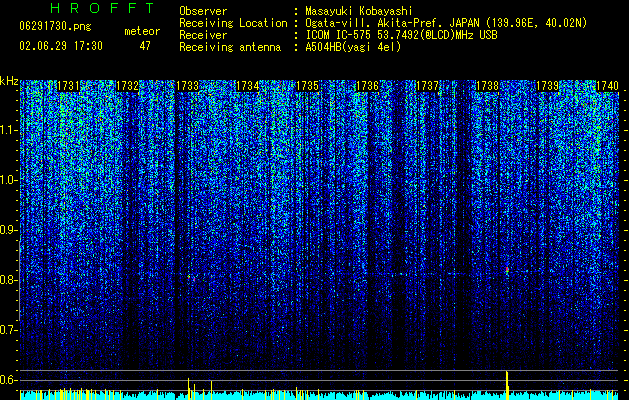
Task: Click the Receiving antenna label
Action: tap(230, 47)
